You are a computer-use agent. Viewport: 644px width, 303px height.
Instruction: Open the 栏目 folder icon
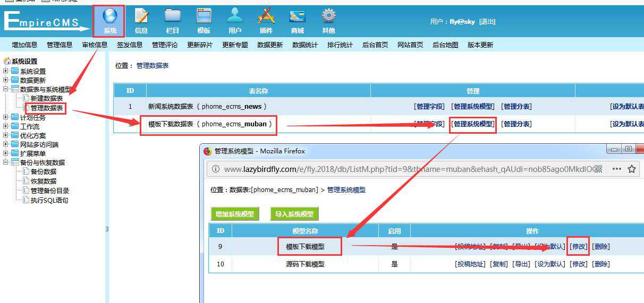(x=173, y=16)
